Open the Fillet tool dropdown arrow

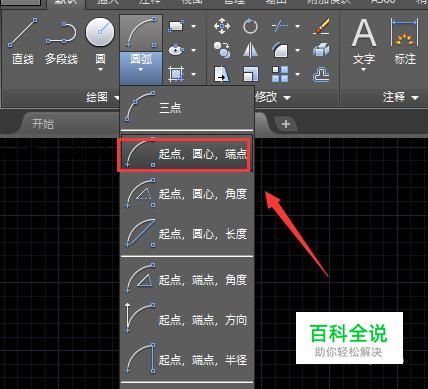(x=297, y=51)
